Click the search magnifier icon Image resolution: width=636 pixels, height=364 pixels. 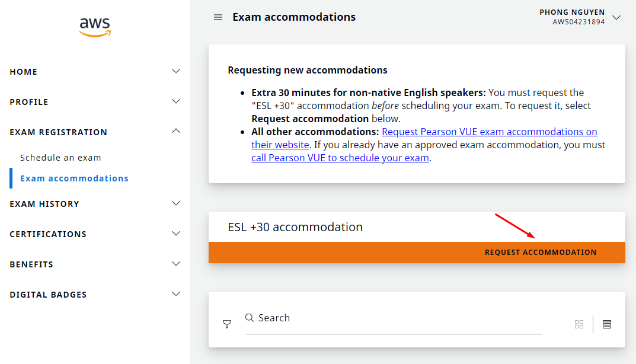(x=250, y=318)
